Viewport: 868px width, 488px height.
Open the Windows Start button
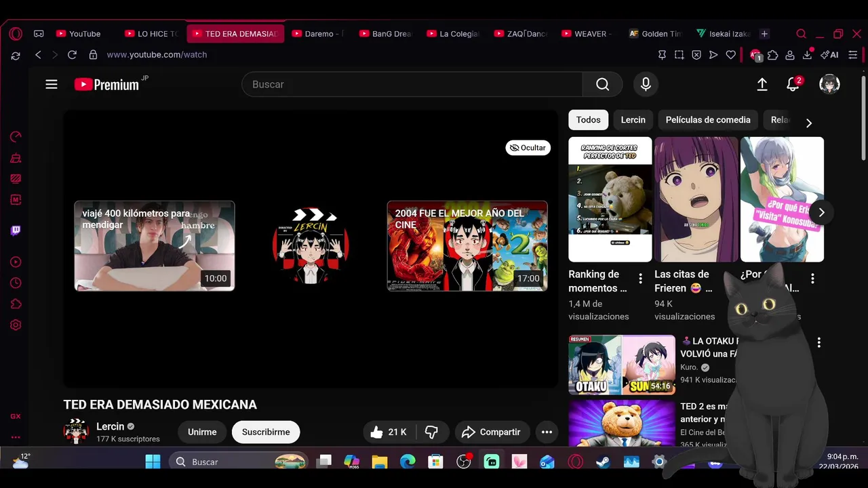tap(153, 462)
